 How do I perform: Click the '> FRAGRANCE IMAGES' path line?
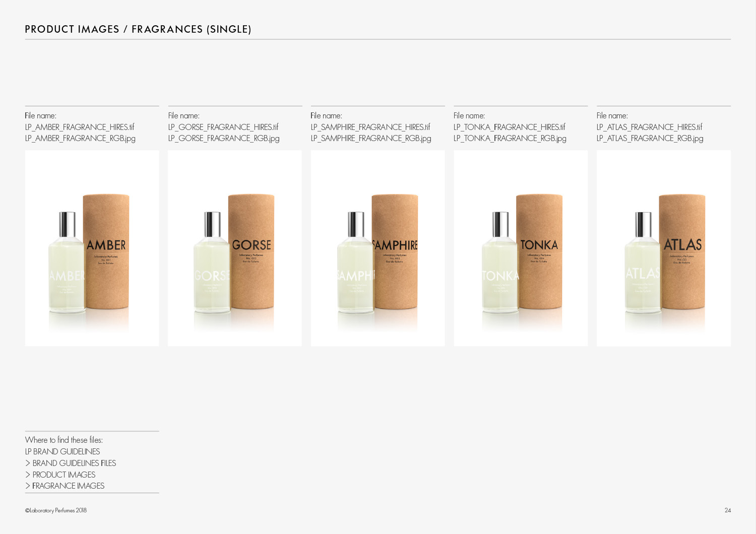(65, 486)
